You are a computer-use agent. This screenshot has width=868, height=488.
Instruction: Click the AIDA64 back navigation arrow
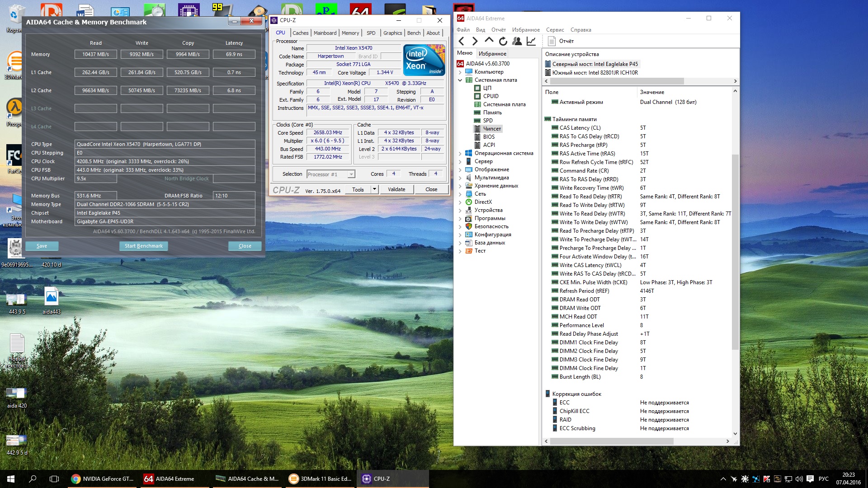click(461, 41)
